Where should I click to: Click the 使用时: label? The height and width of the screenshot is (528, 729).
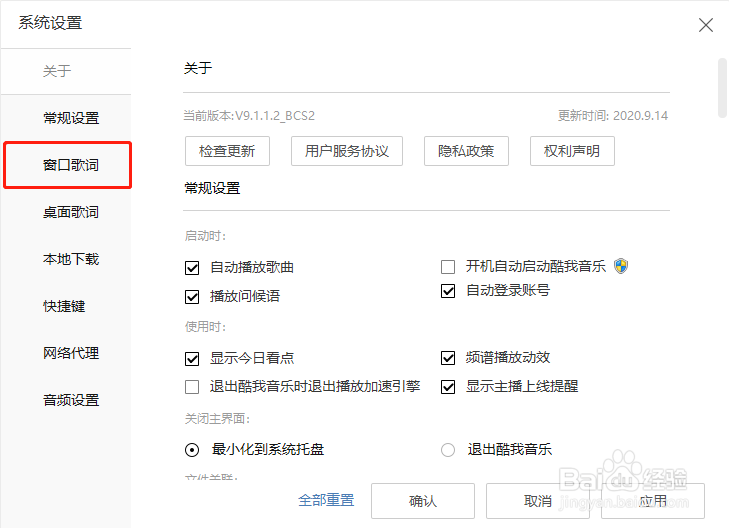point(205,327)
